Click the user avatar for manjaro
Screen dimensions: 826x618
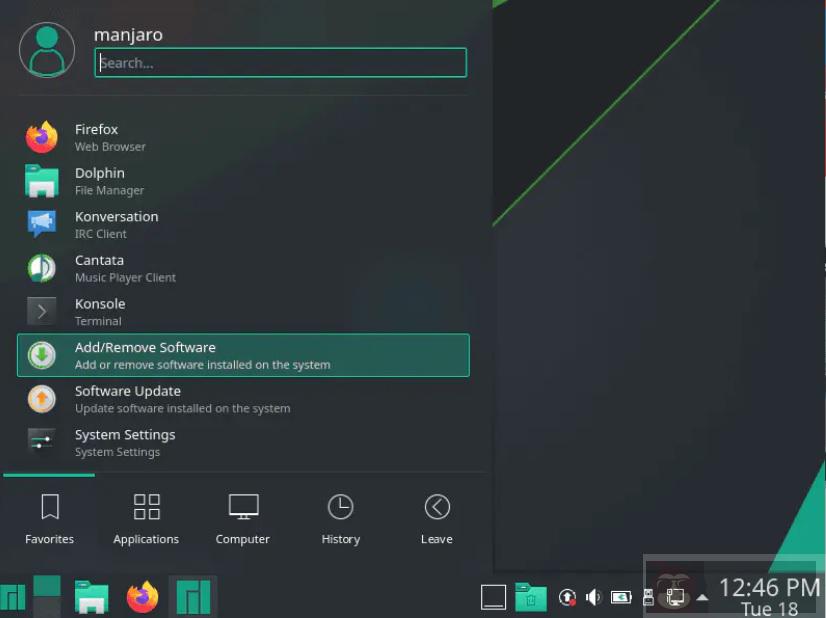tap(45, 49)
